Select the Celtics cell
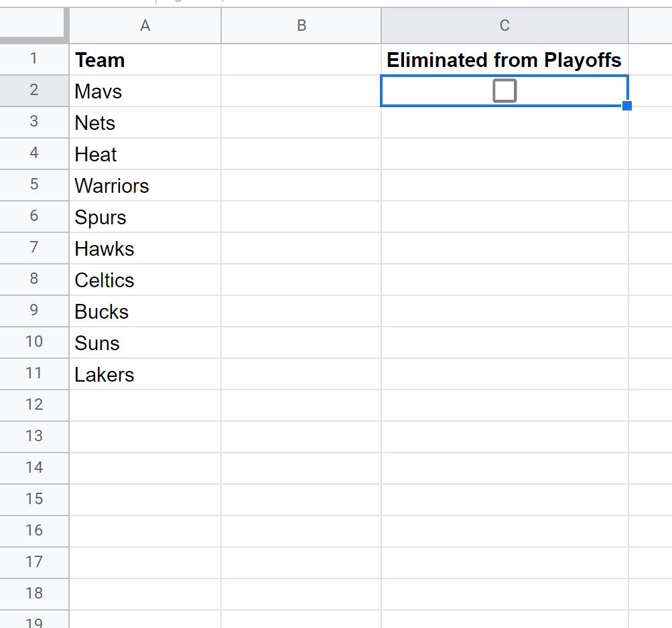Viewport: 672px width, 628px height. (145, 280)
